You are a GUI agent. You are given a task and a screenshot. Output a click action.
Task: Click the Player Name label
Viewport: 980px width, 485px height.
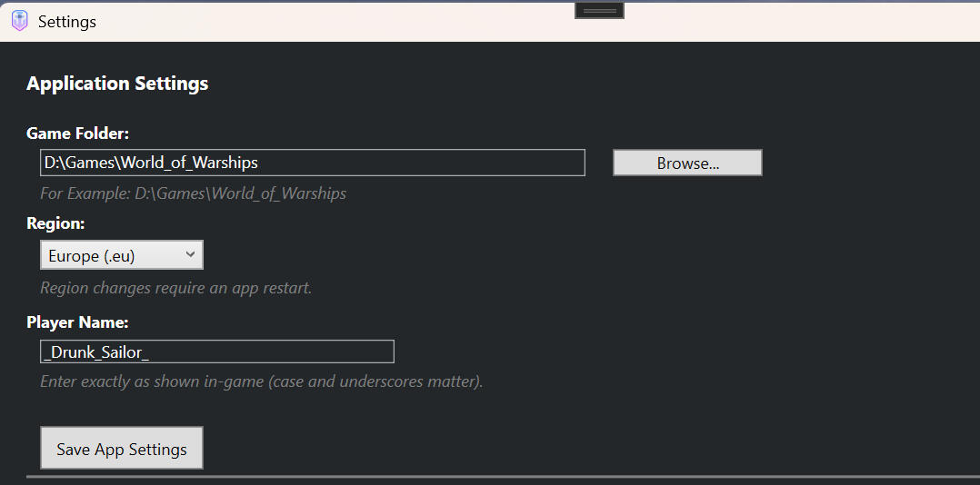click(78, 322)
